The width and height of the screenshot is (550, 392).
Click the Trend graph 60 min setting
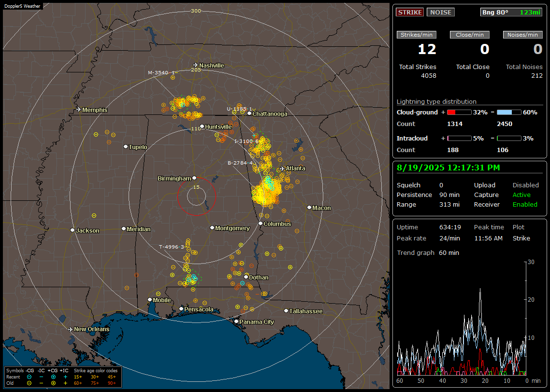[449, 252]
